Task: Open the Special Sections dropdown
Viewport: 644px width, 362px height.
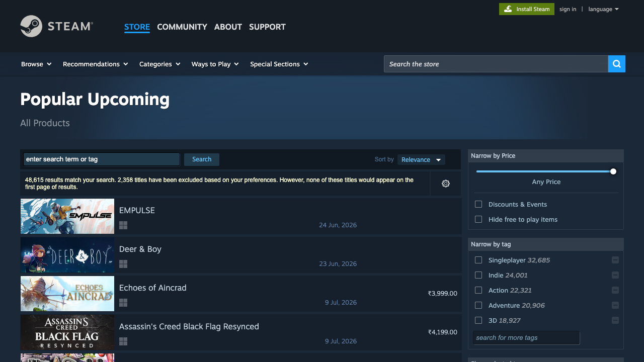Action: point(279,64)
